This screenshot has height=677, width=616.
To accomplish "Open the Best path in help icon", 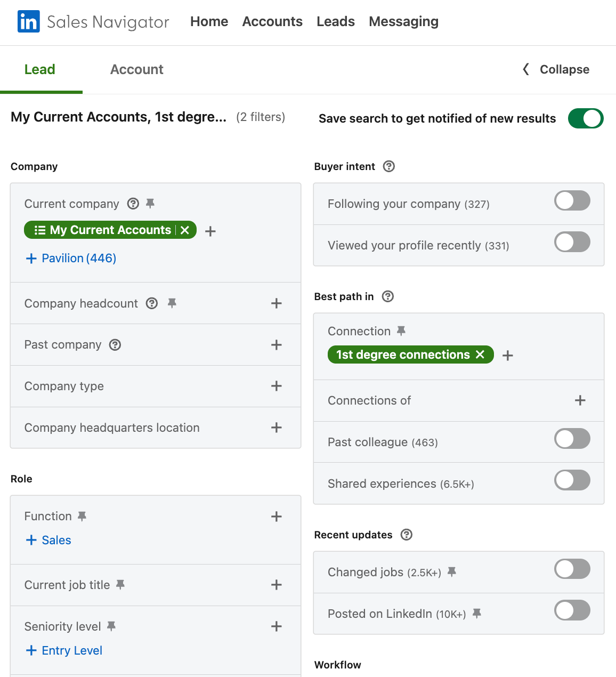I will tap(388, 296).
